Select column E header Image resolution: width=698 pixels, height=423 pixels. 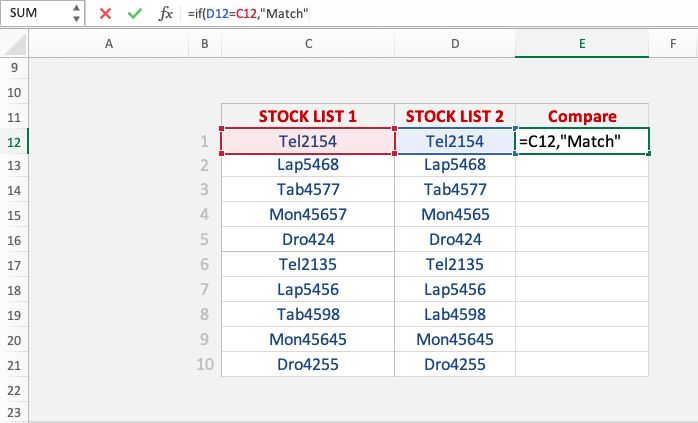tap(582, 44)
